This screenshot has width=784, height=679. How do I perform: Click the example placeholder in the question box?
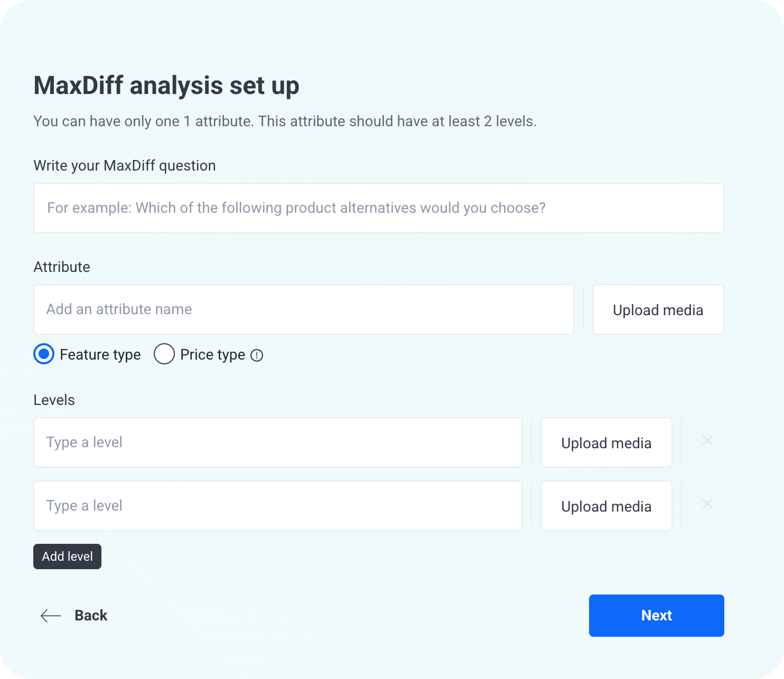click(296, 208)
